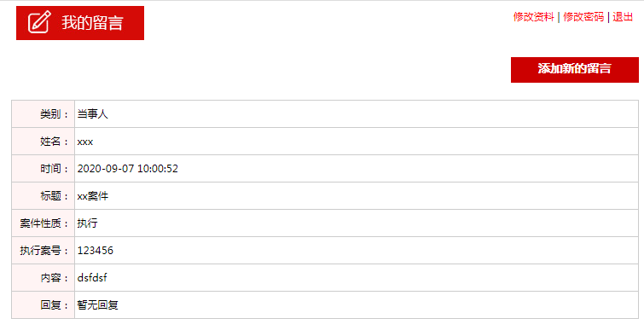Select the 案件性质 label cell
The width and height of the screenshot is (644, 336).
(x=44, y=223)
